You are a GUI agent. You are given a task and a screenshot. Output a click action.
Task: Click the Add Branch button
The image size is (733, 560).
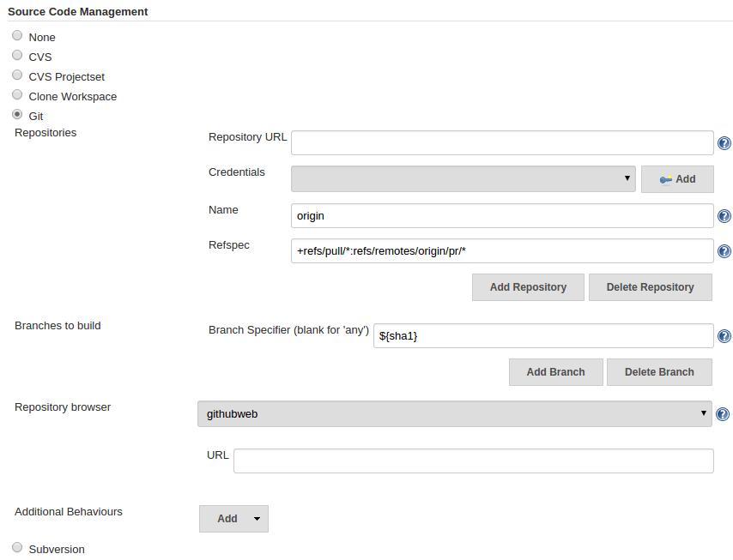[x=555, y=372]
